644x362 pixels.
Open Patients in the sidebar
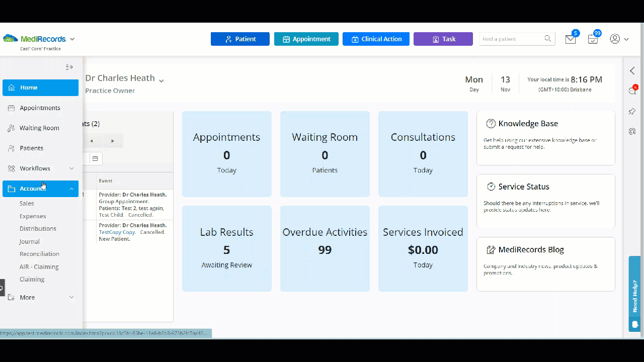[x=40, y=148]
